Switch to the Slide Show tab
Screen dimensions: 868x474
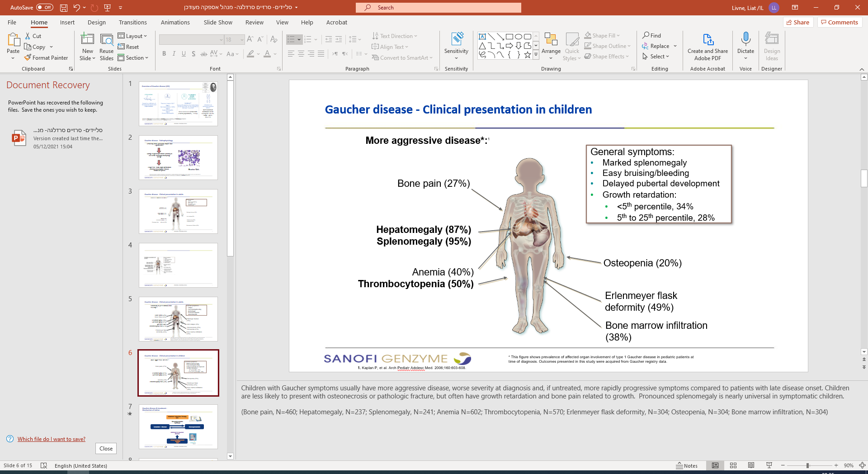pyautogui.click(x=218, y=23)
